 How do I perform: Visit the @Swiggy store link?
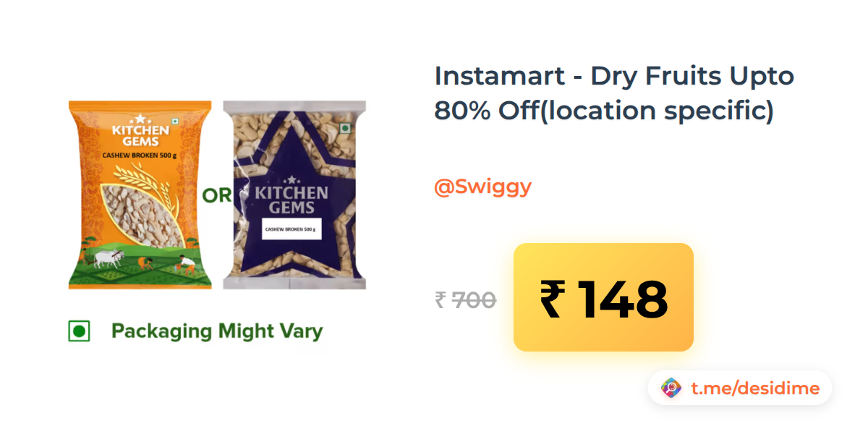click(x=482, y=187)
